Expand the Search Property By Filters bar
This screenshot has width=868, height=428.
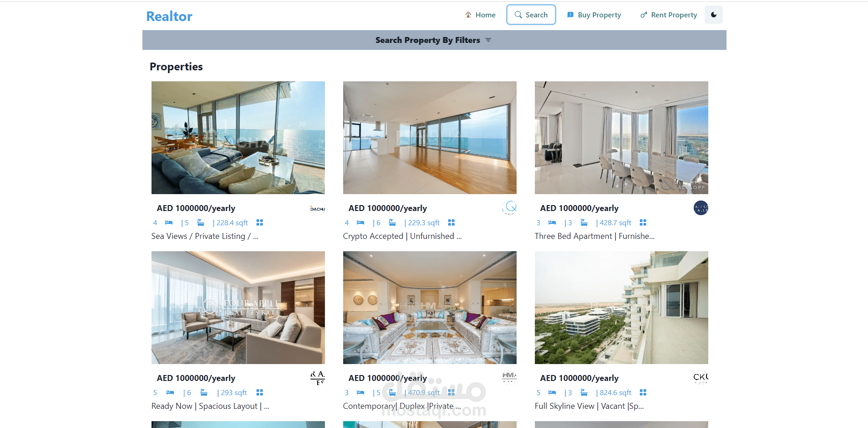click(434, 40)
